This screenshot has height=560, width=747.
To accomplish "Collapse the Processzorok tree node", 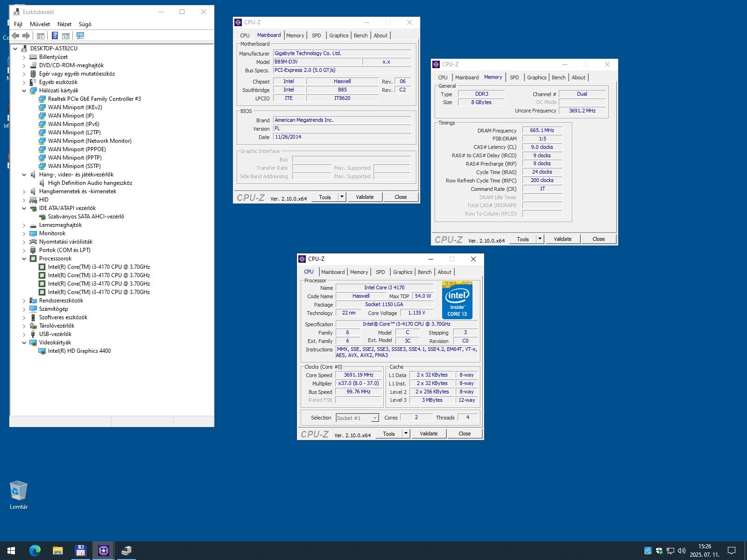I will pyautogui.click(x=24, y=259).
